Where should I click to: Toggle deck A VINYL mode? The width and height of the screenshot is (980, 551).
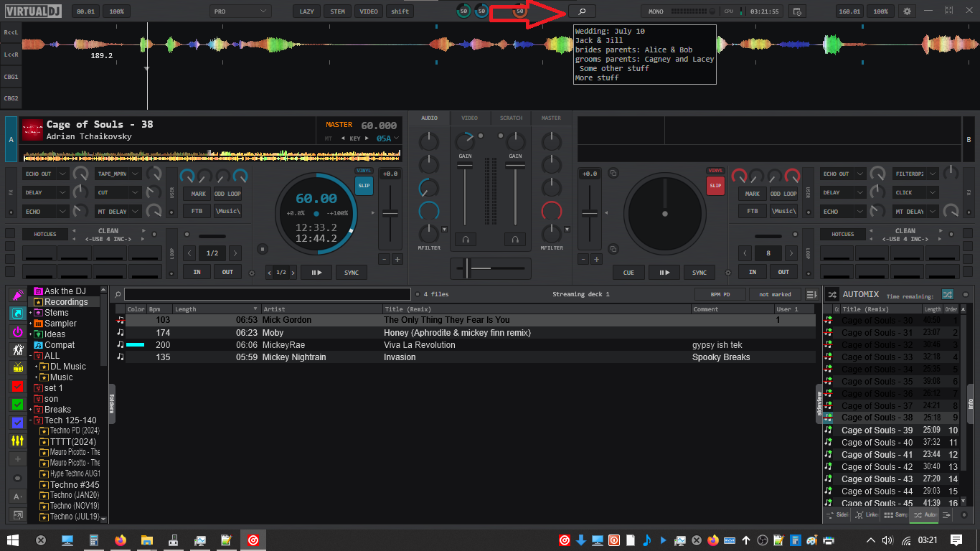[364, 171]
